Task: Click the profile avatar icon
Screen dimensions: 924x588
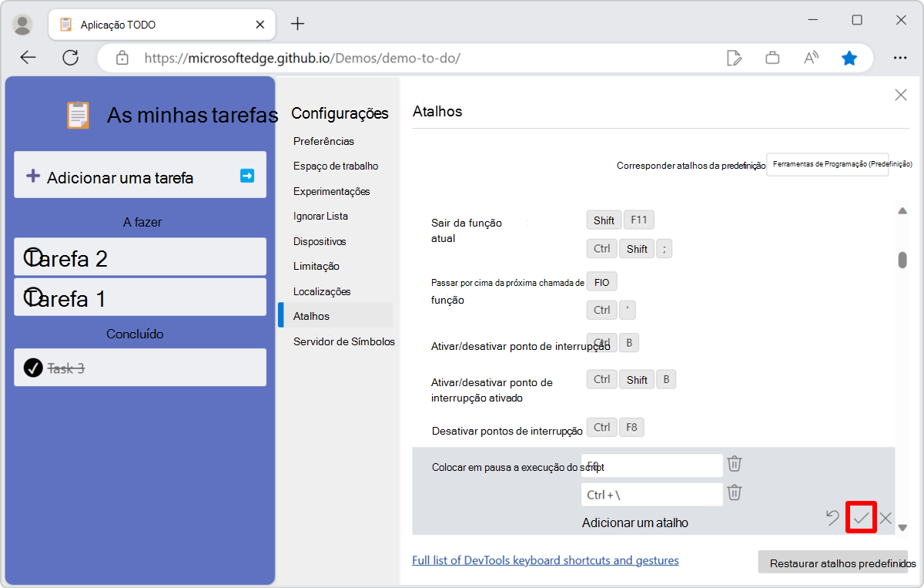Action: click(23, 25)
